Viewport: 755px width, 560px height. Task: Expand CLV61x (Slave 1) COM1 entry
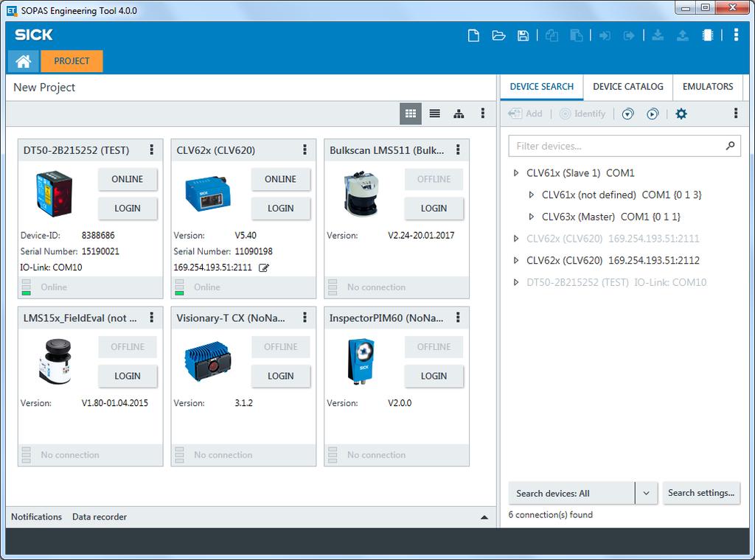coord(516,172)
